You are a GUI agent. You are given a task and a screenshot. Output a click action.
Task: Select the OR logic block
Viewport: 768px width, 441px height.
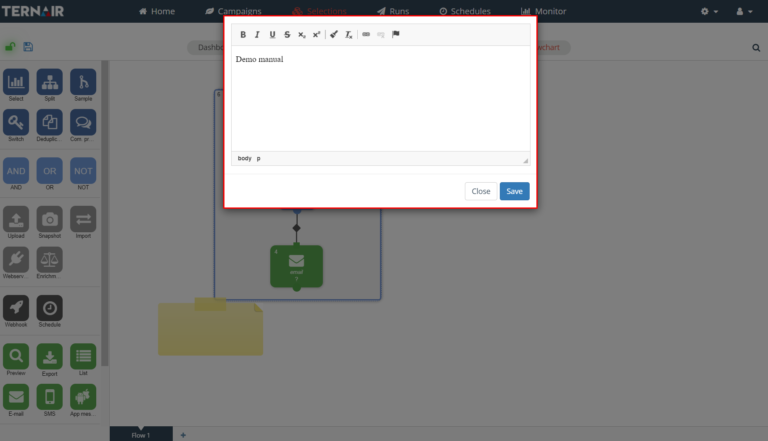click(x=49, y=171)
